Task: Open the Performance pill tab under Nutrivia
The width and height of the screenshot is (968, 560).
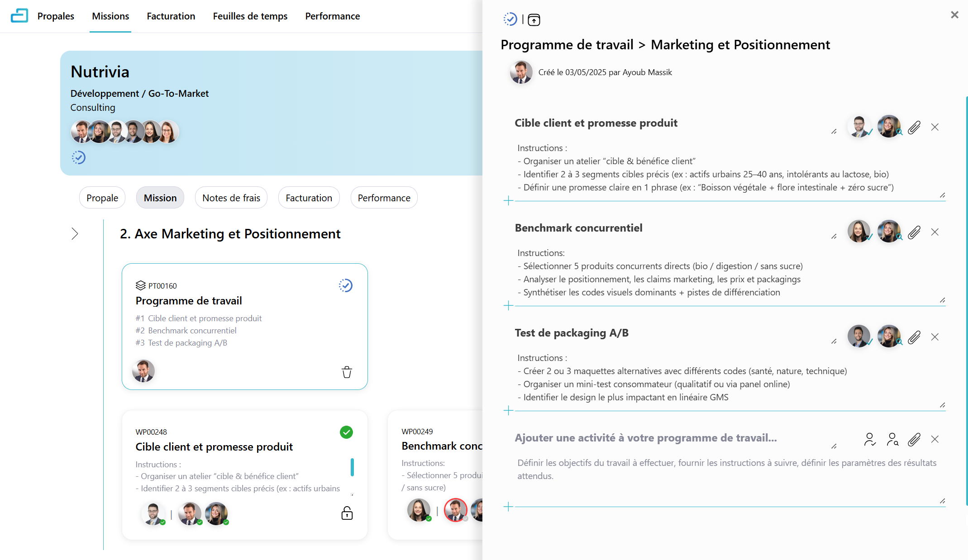Action: 384,198
